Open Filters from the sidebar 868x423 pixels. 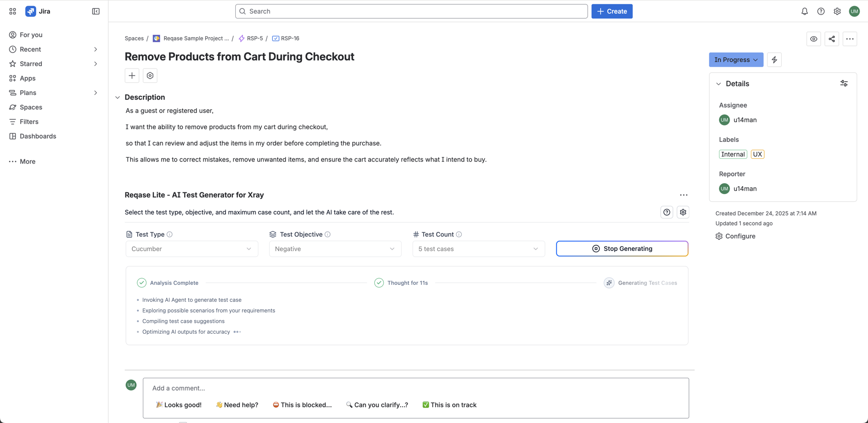29,121
